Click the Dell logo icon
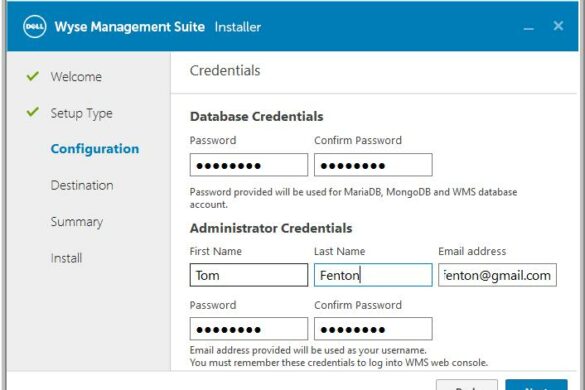This screenshot has height=390, width=585. [x=35, y=27]
